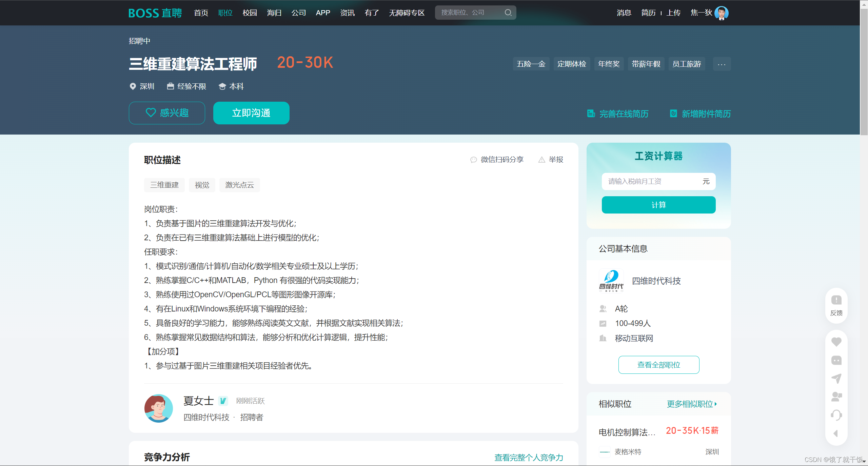The width and height of the screenshot is (868, 466).
Task: Open 有了 in the navigation bar
Action: (372, 13)
